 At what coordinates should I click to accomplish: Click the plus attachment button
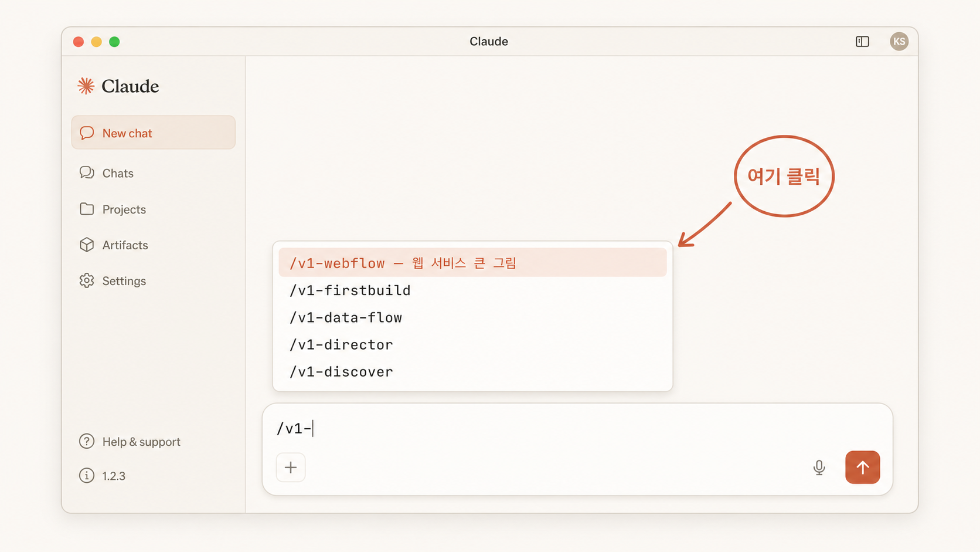[291, 468]
